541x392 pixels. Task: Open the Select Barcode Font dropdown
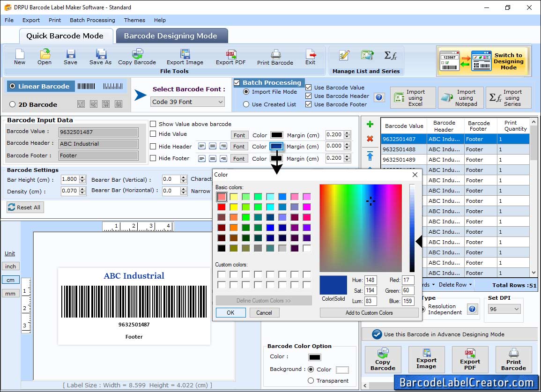[187, 102]
